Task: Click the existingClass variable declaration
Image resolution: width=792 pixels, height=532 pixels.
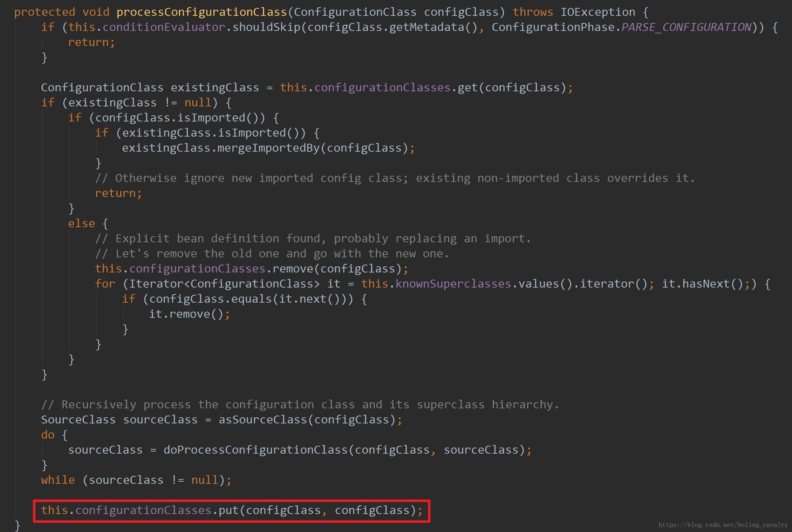Action: [215, 88]
